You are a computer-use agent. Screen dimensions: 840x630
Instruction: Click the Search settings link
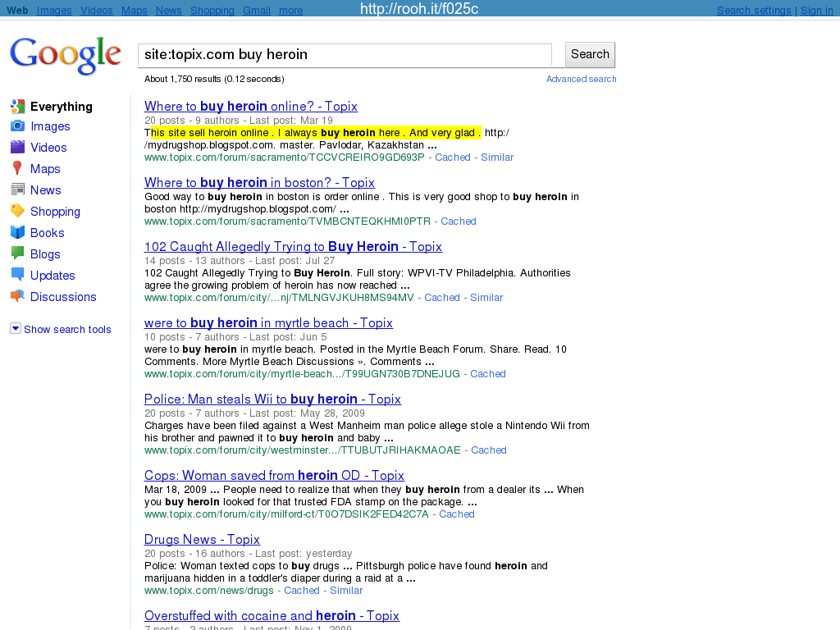point(754,11)
